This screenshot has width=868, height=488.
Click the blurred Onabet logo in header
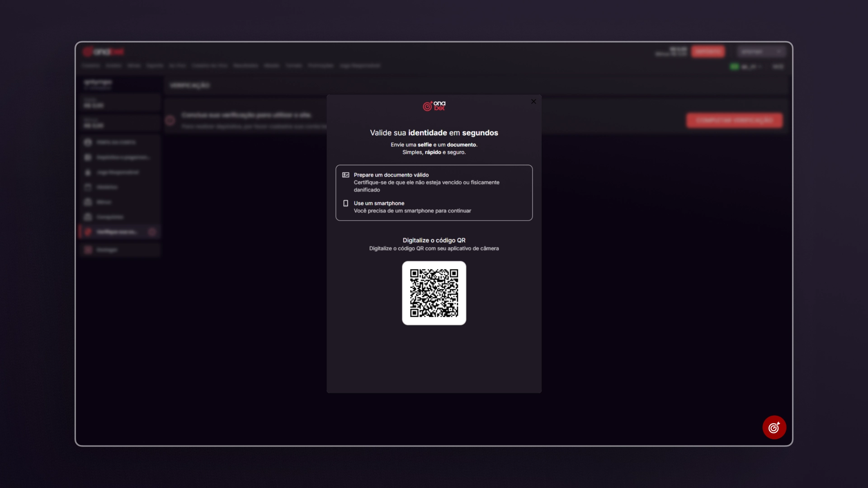tap(104, 52)
